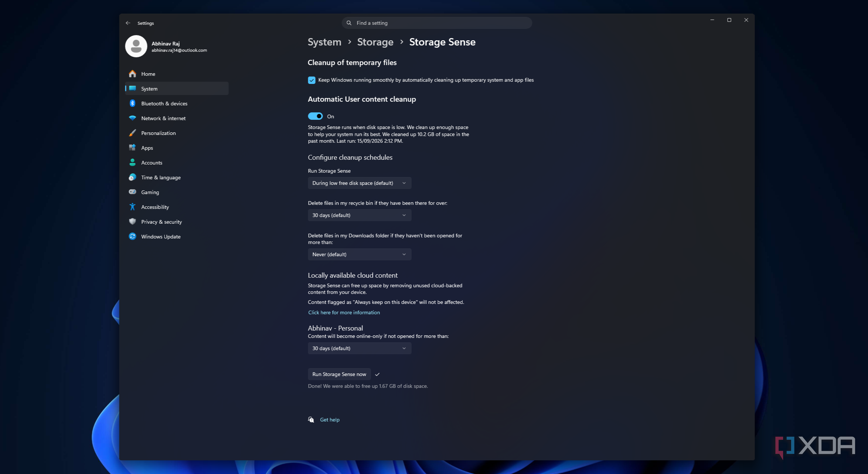Click the Bluetooth icon in sidebar
The image size is (868, 474).
coord(132,103)
